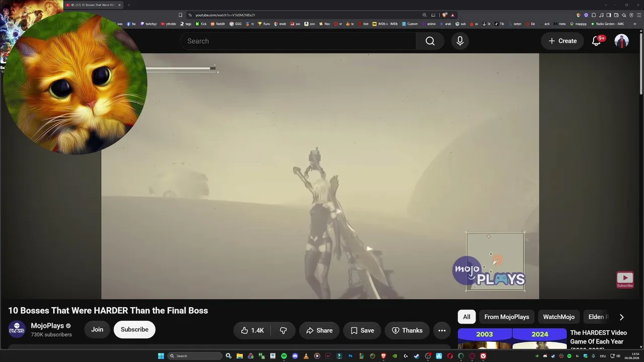This screenshot has width=644, height=362.
Task: Click the browser address bar URL
Action: point(225,15)
